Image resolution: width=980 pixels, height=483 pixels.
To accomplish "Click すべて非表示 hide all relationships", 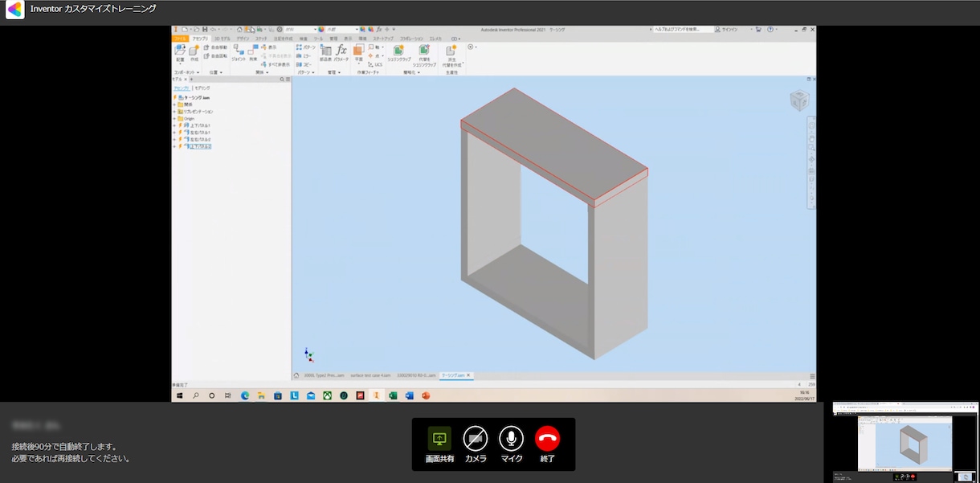I will [276, 64].
